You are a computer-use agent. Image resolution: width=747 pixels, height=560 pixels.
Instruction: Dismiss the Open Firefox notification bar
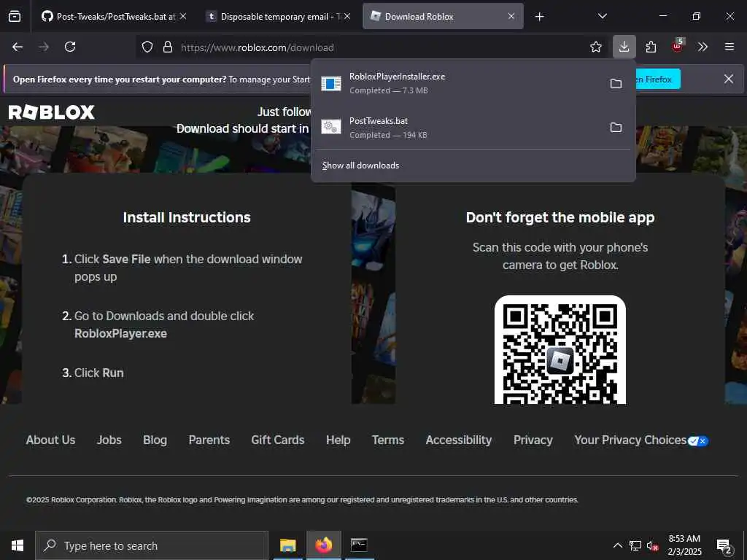[729, 79]
